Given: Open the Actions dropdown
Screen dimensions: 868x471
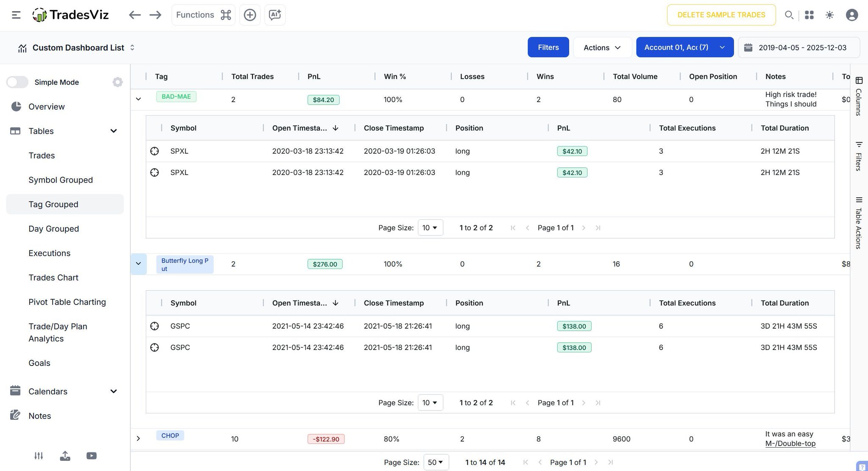Looking at the screenshot, I should click(602, 47).
